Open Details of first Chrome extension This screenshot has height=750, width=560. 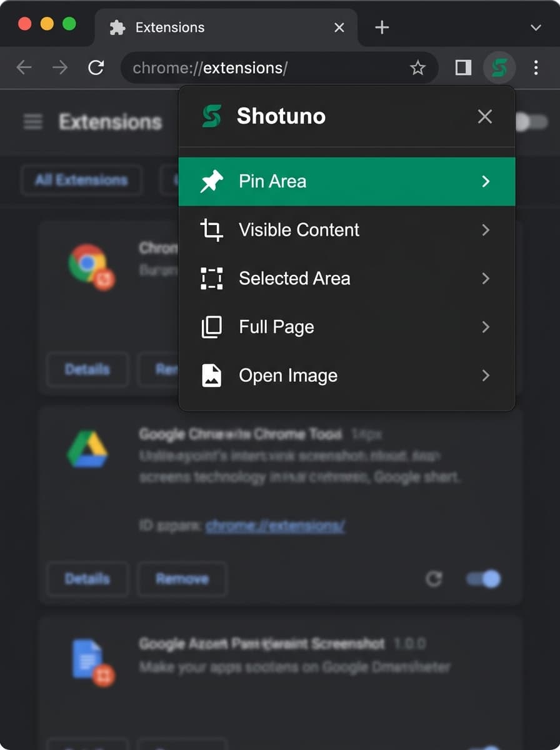point(87,369)
